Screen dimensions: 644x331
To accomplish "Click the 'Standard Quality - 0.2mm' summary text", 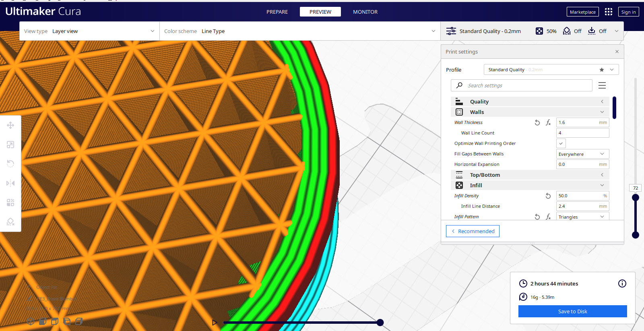I will pyautogui.click(x=490, y=31).
